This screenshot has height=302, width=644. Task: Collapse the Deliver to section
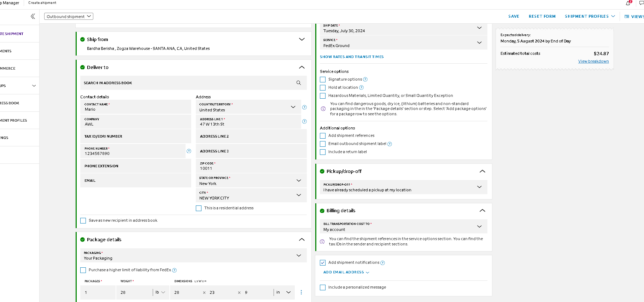point(302,67)
